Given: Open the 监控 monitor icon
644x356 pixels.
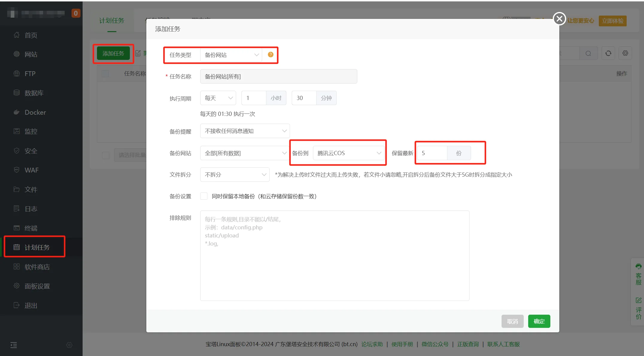Looking at the screenshot, I should point(17,131).
